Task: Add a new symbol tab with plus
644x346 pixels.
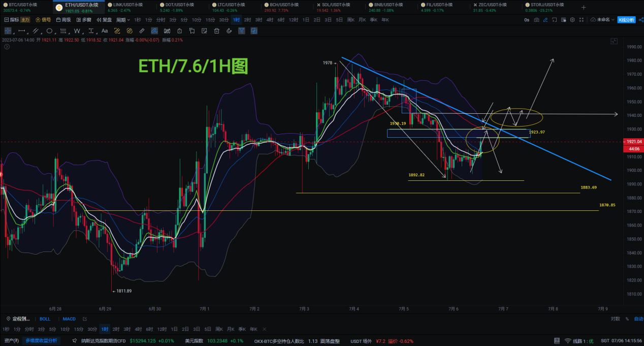Action: pos(584,7)
